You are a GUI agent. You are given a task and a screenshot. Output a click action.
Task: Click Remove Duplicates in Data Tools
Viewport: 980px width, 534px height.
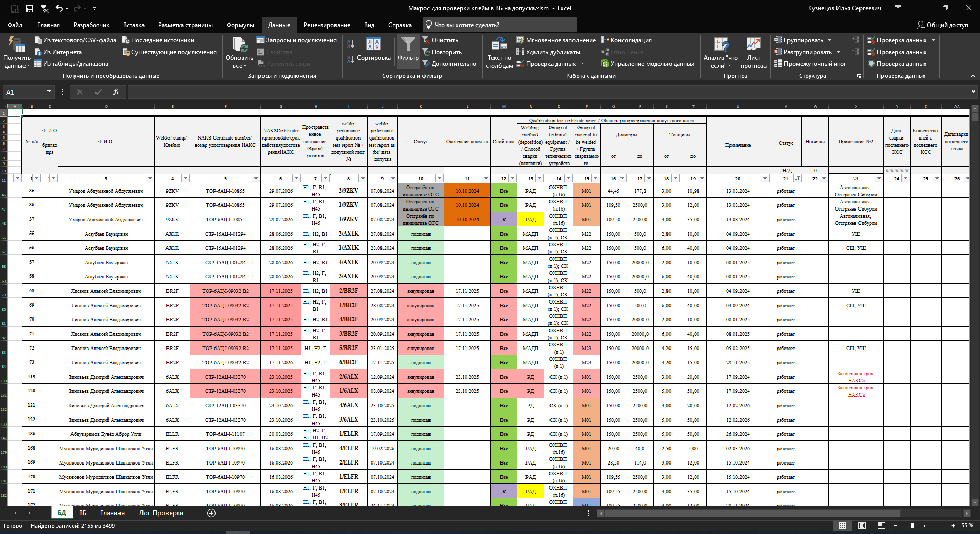548,52
